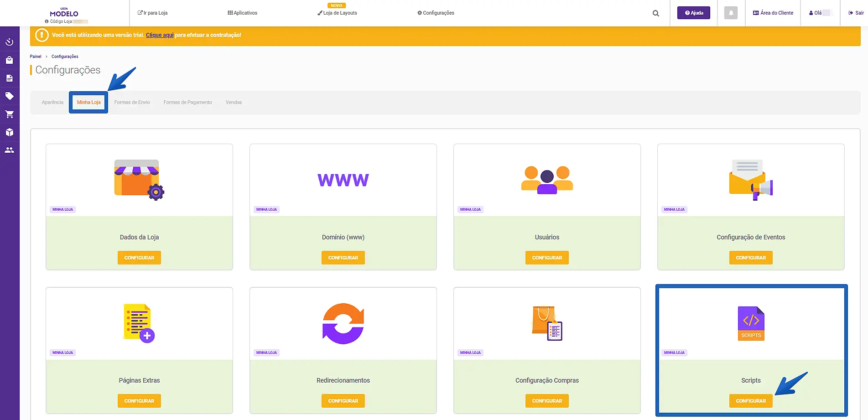Image resolution: width=868 pixels, height=420 pixels.
Task: Open the people icon in sidebar
Action: pos(10,150)
